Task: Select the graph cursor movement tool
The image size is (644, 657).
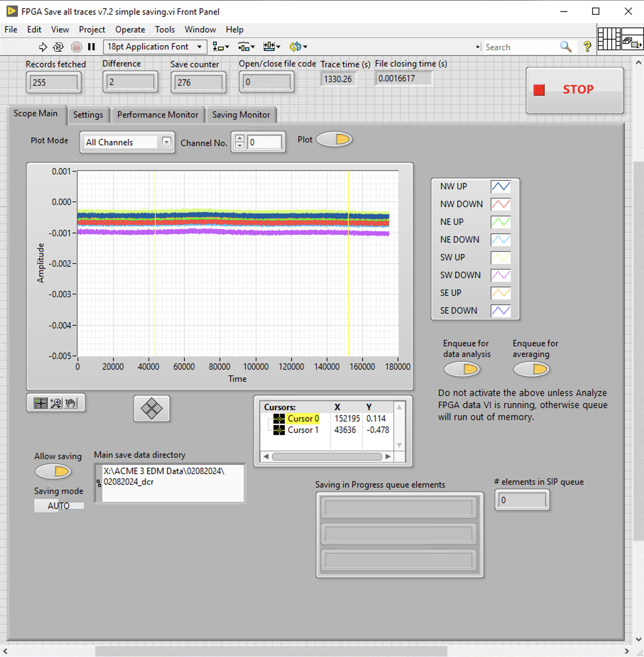Action: click(40, 403)
